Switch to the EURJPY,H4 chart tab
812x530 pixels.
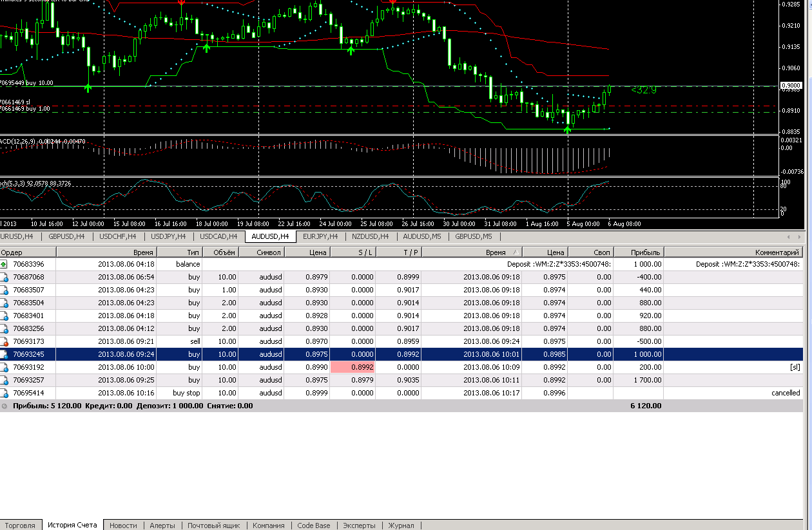[320, 236]
